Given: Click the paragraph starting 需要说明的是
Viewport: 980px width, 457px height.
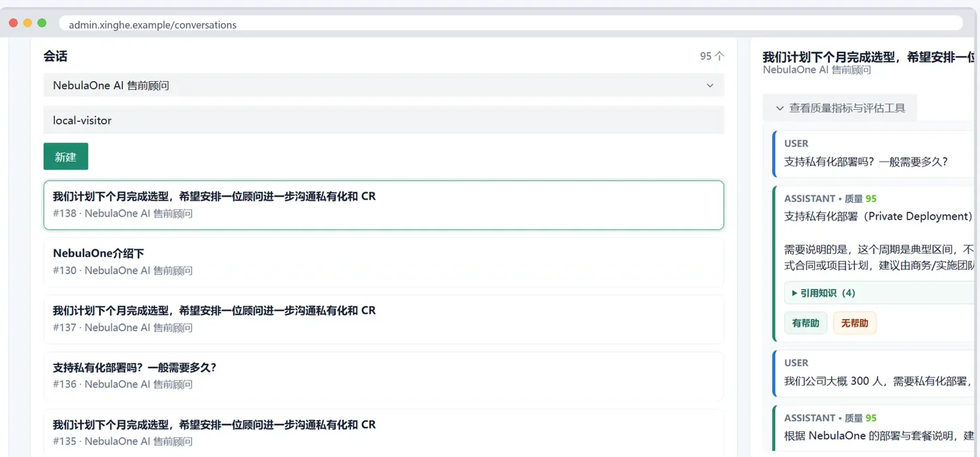Looking at the screenshot, I should [879, 258].
